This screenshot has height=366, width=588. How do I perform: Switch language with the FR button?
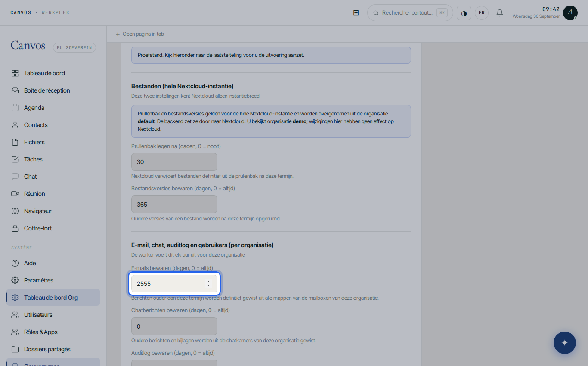click(482, 13)
